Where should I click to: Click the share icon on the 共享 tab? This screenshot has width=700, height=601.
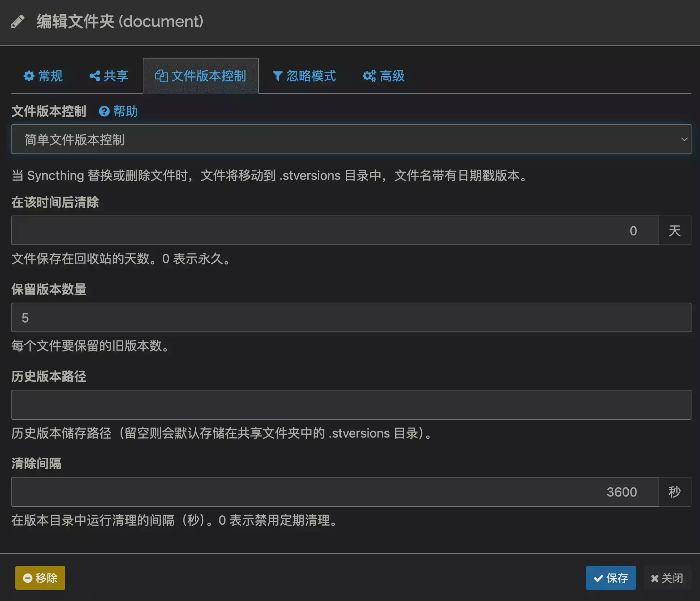click(x=95, y=76)
